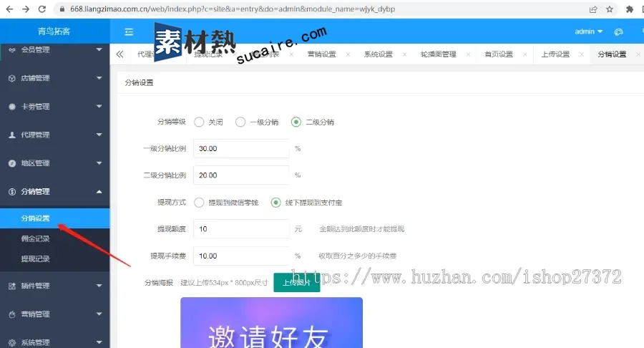Image resolution: width=644 pixels, height=348 pixels.
Task: Select 关闭 for distribution level
Action: click(199, 122)
